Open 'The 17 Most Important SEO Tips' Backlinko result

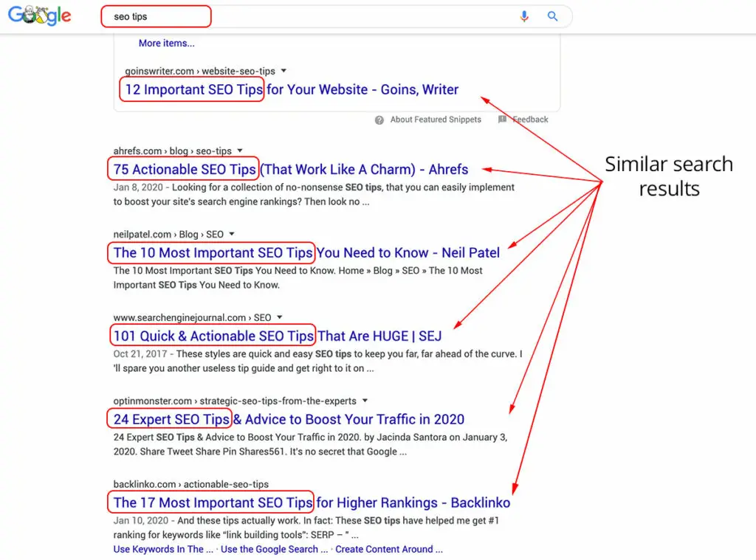point(312,503)
